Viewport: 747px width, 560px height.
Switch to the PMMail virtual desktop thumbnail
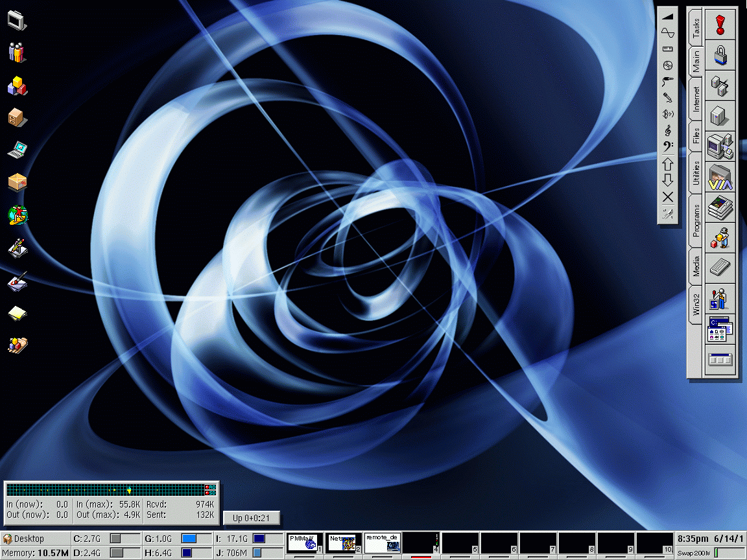click(x=304, y=543)
